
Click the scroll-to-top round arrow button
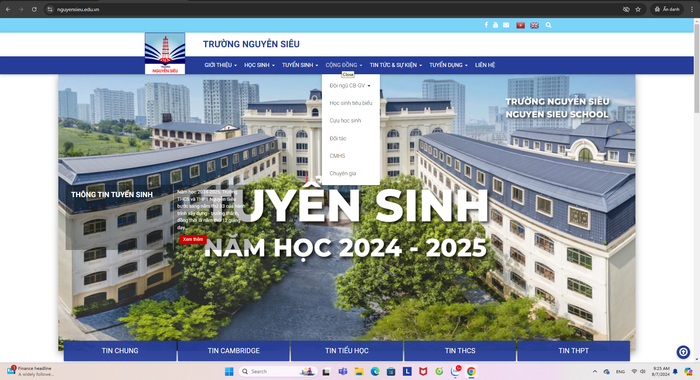[683, 352]
